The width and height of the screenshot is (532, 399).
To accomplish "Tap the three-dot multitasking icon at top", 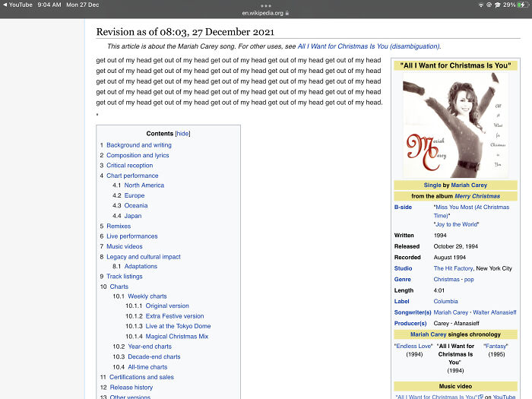I will click(265, 5).
